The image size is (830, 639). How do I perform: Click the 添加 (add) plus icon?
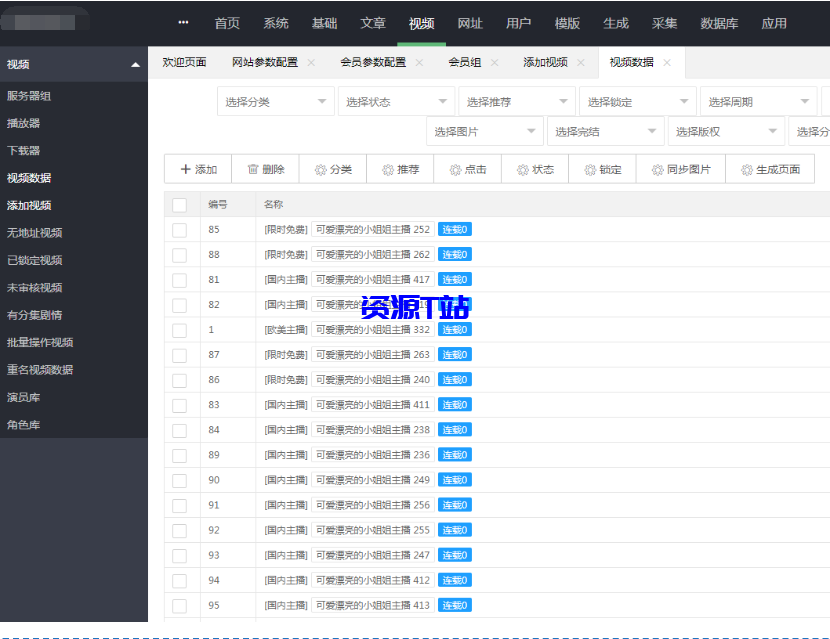pos(184,169)
